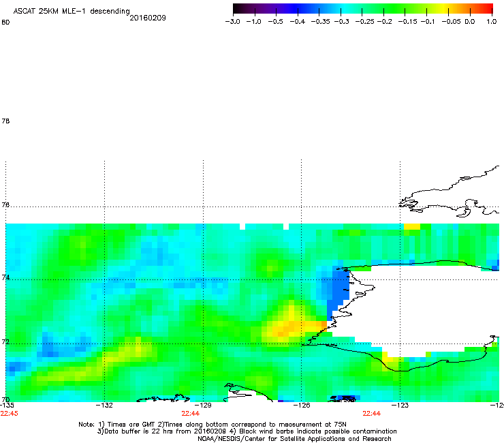This screenshot has width=504, height=443.
Task: Click the -0.3 color bar label
Action: click(342, 22)
